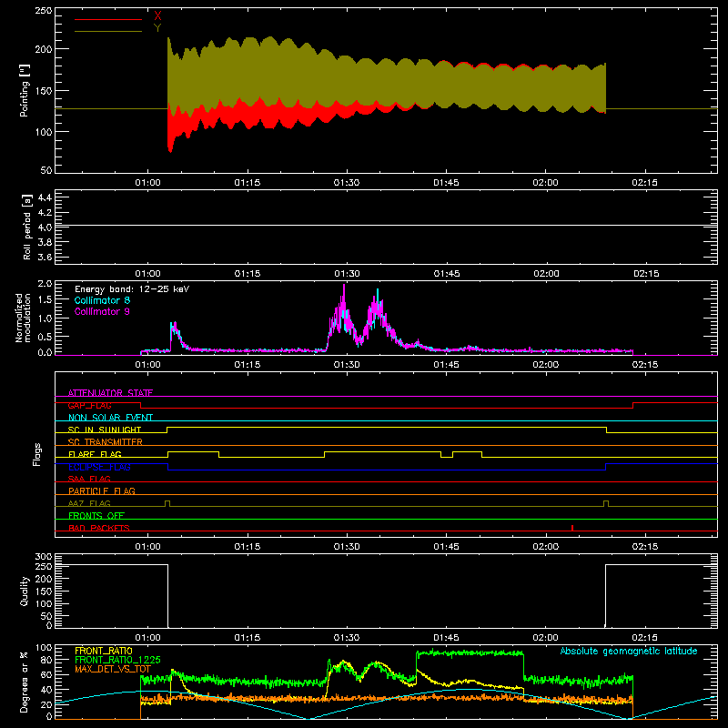Click the 2.0 tick on modulation axis
Screen dimensions: 728x728
pos(45,284)
